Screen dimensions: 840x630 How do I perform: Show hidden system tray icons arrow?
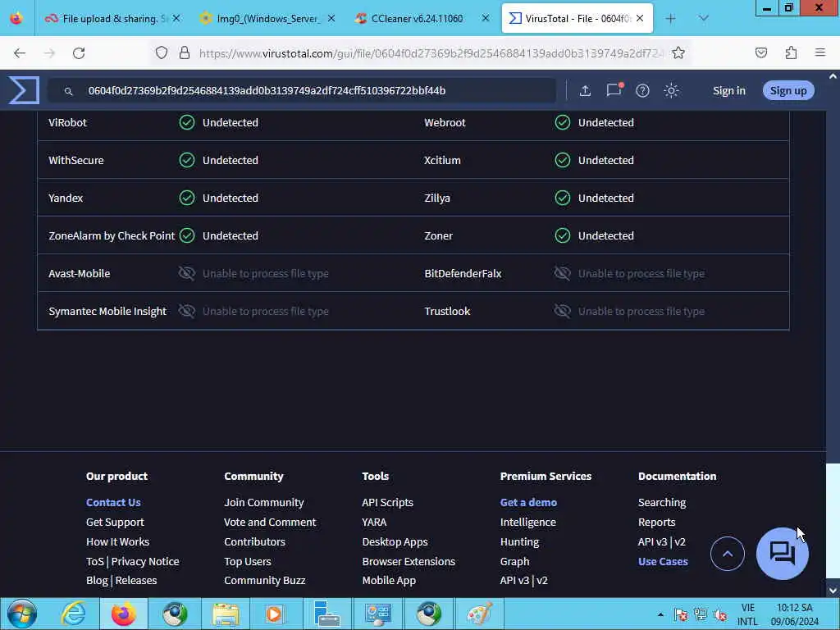660,614
